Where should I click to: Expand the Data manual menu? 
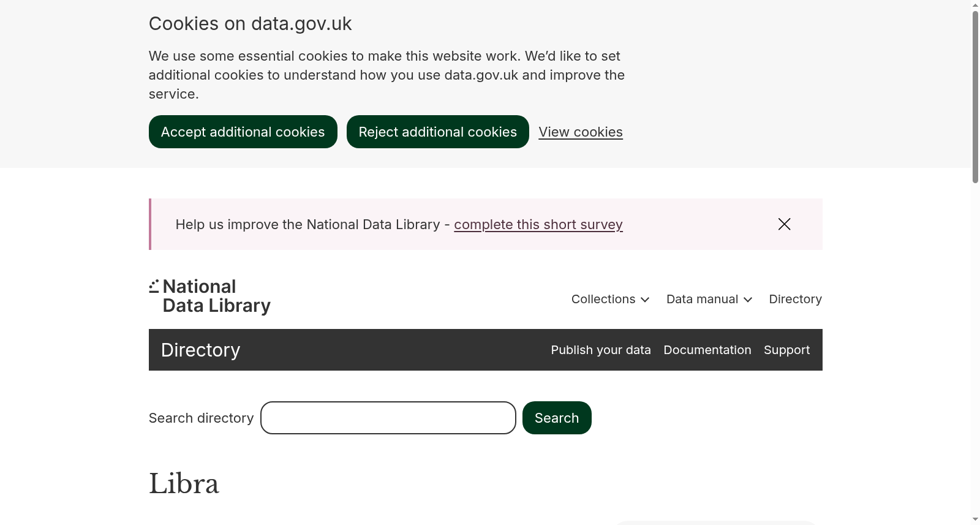pyautogui.click(x=709, y=299)
